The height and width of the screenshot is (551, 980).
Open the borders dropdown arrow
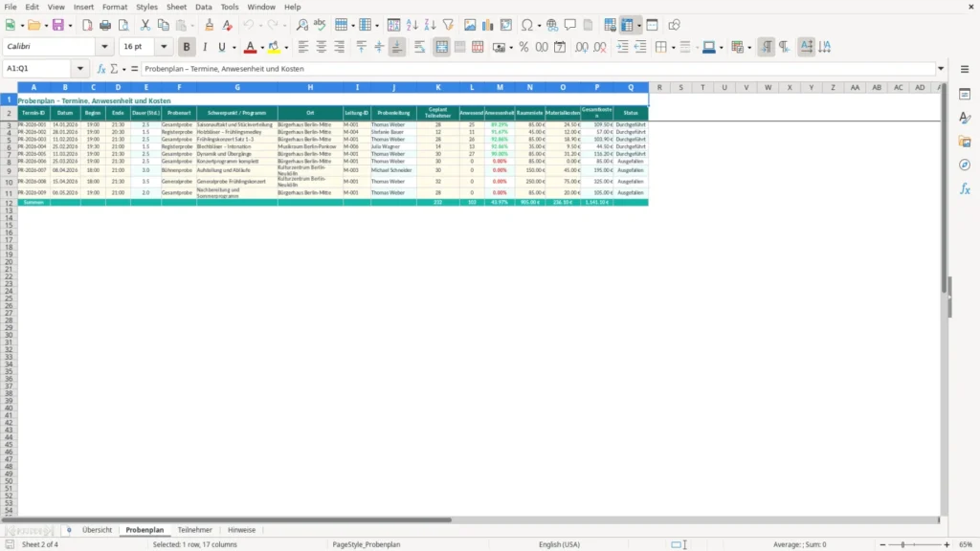[673, 48]
